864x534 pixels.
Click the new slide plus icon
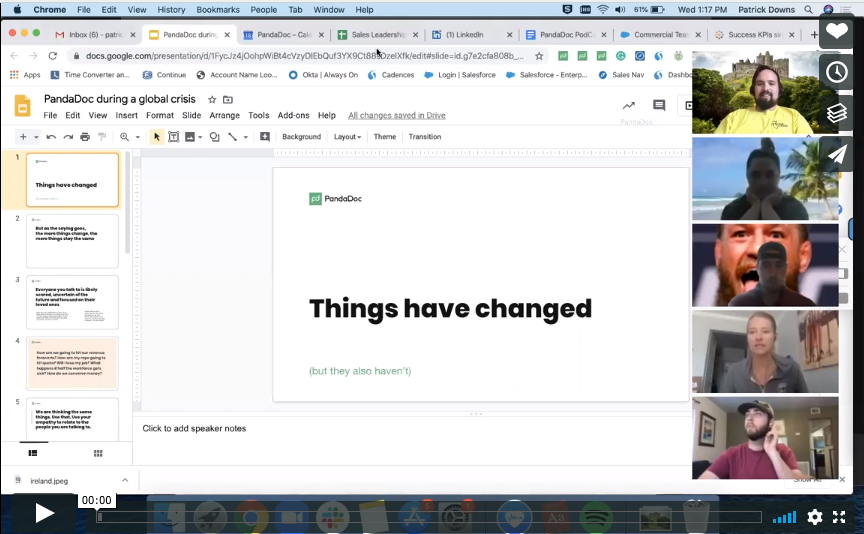click(x=23, y=137)
